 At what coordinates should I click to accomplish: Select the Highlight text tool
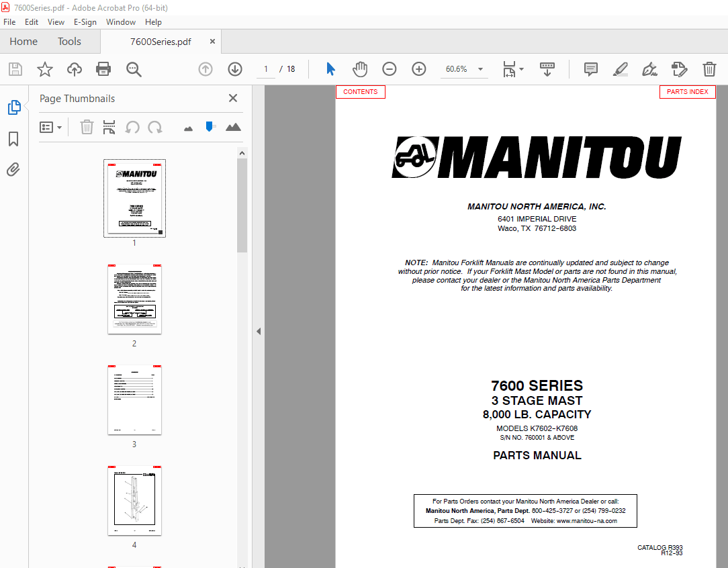click(620, 69)
